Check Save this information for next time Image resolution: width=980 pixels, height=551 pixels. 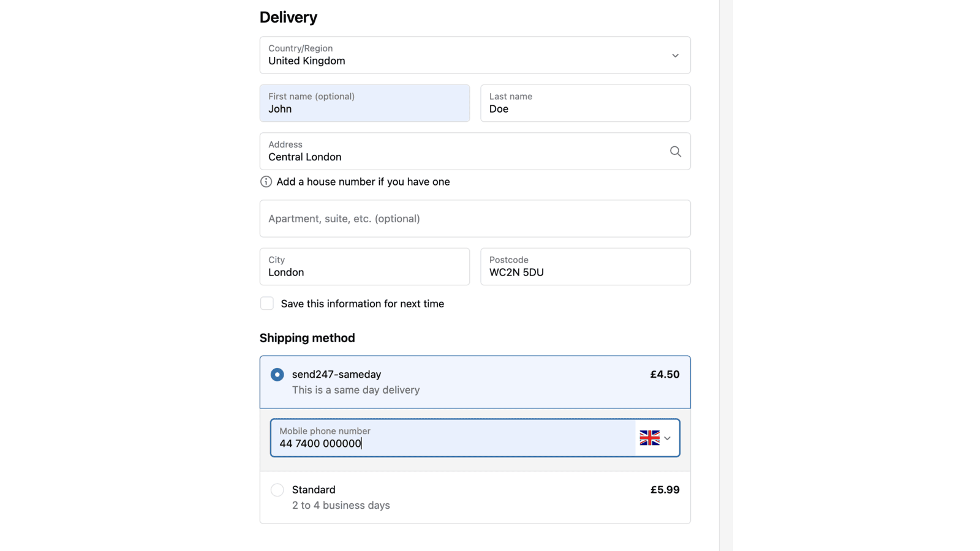pos(267,304)
